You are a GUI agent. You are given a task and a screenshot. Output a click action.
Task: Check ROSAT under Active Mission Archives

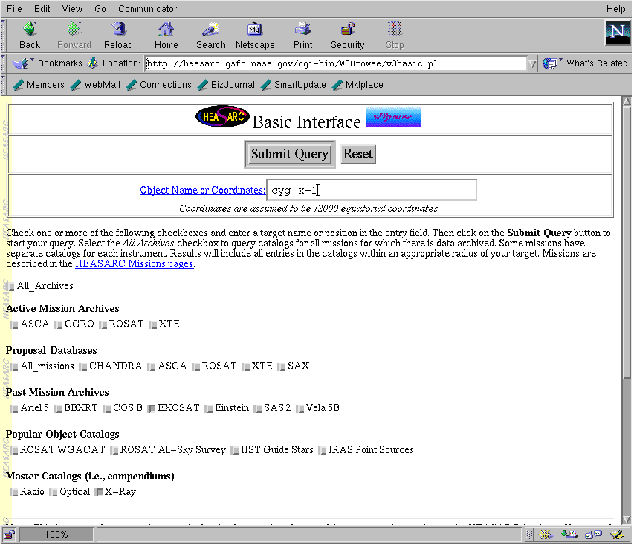click(103, 324)
